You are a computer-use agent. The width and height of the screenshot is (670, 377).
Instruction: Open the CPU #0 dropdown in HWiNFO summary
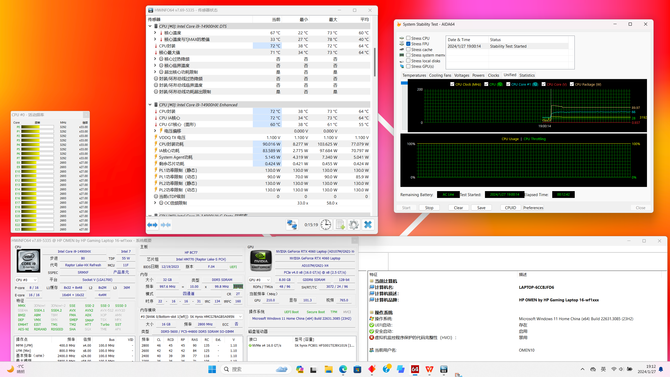26,280
